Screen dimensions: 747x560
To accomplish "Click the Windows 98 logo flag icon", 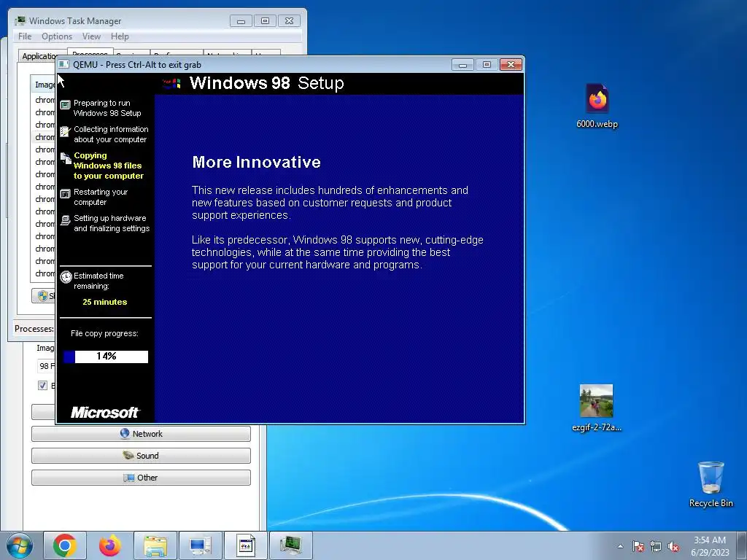I will click(x=172, y=84).
